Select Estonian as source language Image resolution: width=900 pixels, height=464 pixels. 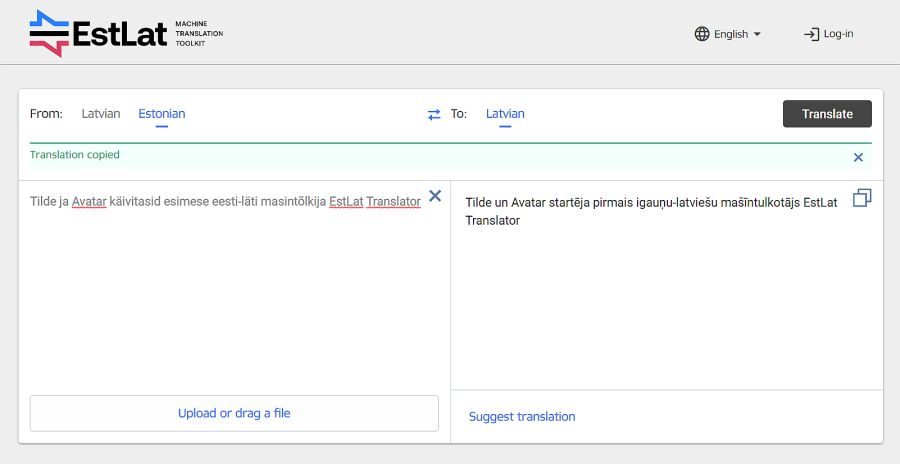pyautogui.click(x=162, y=114)
